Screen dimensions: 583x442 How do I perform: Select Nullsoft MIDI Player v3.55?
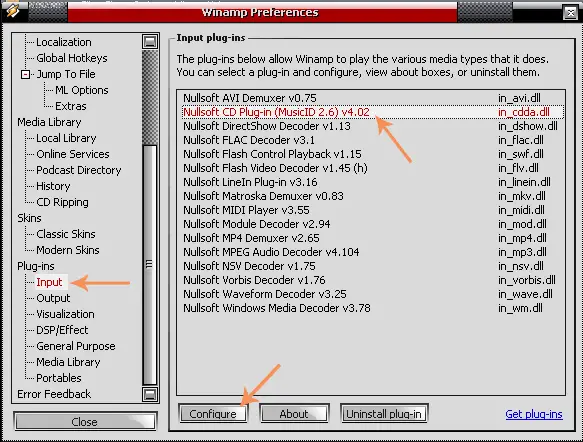click(373, 210)
